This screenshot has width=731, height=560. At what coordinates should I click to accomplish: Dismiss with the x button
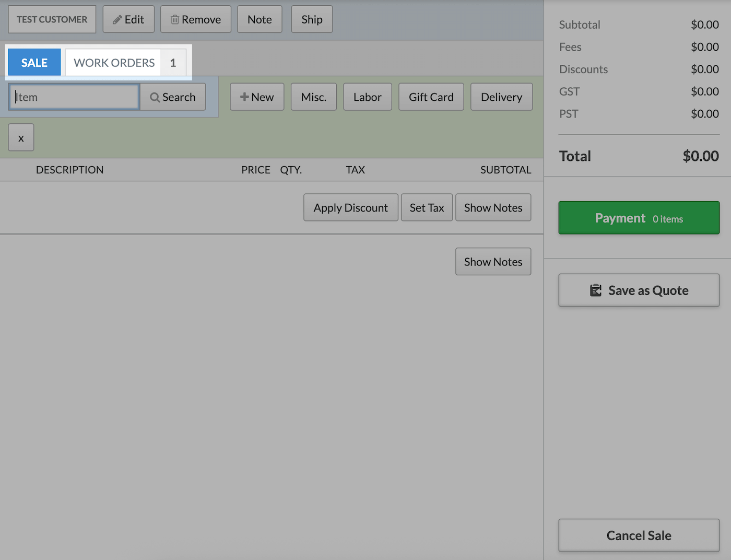(x=21, y=138)
